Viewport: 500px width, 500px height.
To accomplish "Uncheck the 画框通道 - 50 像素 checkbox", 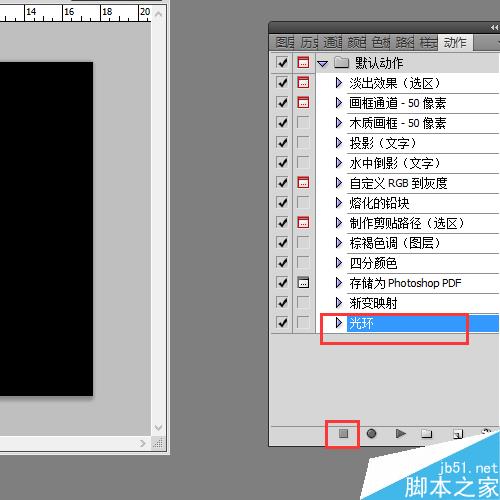I will click(282, 102).
